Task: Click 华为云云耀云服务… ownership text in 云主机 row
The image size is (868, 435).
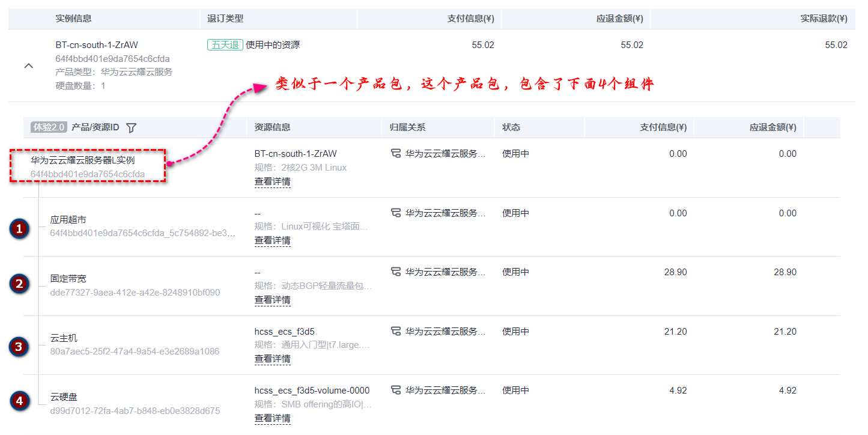Action: [x=446, y=332]
